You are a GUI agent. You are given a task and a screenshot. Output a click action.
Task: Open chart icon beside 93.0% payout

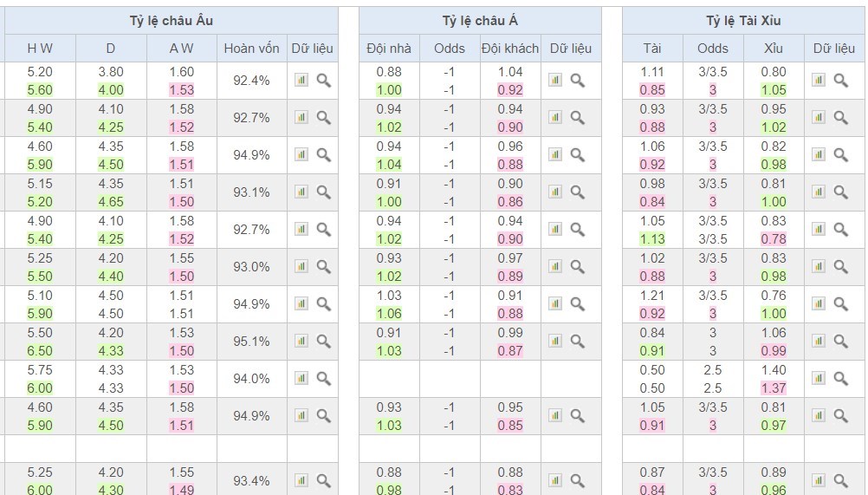(301, 267)
